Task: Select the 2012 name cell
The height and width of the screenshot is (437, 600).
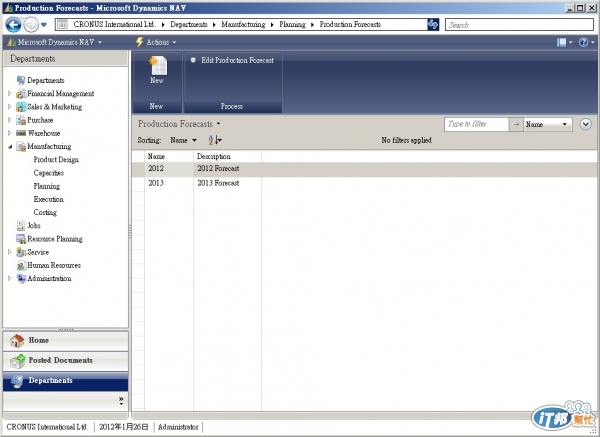Action: coord(169,169)
